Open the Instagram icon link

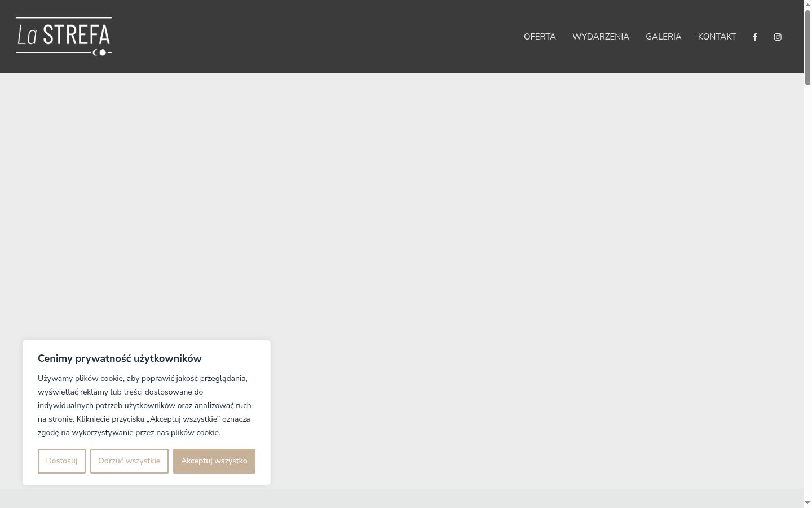pyautogui.click(x=778, y=37)
